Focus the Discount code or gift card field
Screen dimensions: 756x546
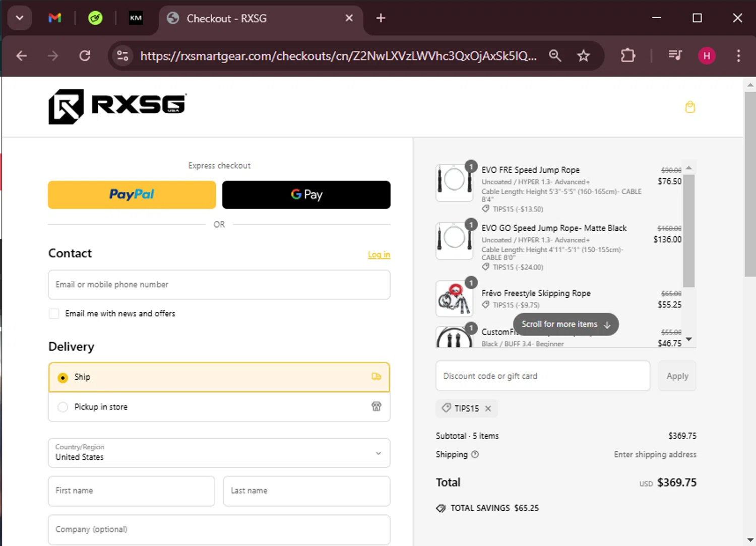543,376
